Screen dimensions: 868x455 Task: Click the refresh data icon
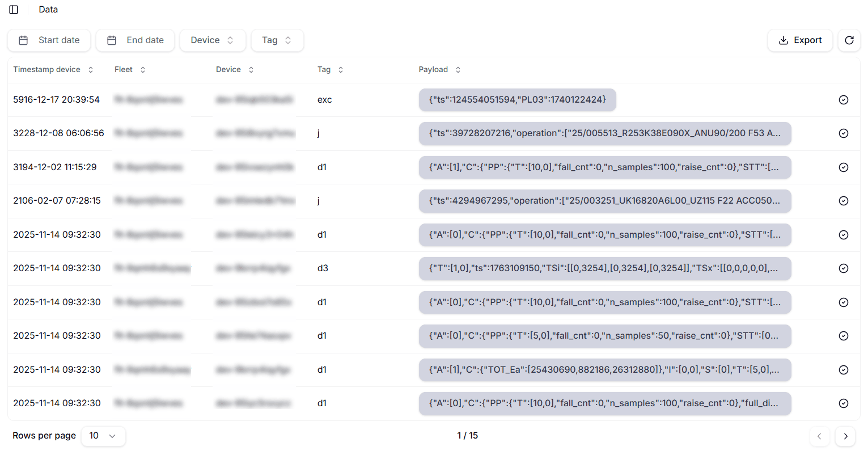pos(849,40)
